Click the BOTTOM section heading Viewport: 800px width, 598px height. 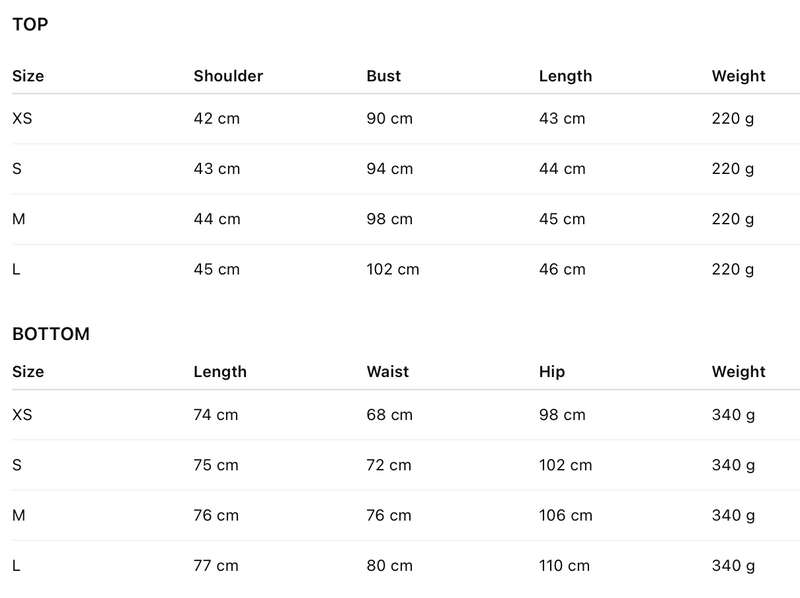pos(51,334)
